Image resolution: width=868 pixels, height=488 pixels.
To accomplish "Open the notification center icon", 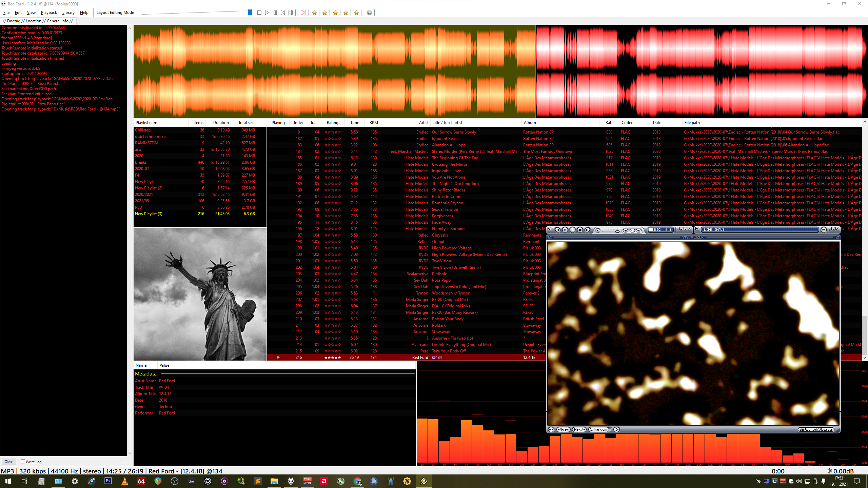I will pyautogui.click(x=857, y=481).
